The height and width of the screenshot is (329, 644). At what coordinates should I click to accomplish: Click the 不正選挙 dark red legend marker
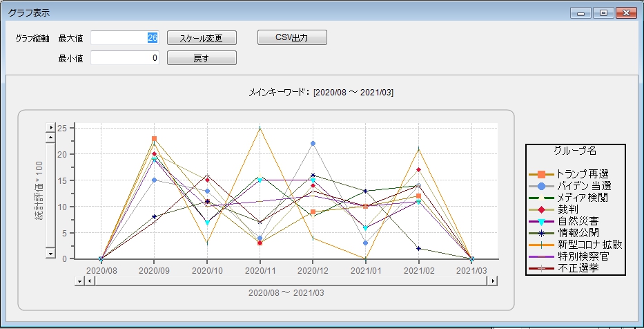(x=541, y=268)
